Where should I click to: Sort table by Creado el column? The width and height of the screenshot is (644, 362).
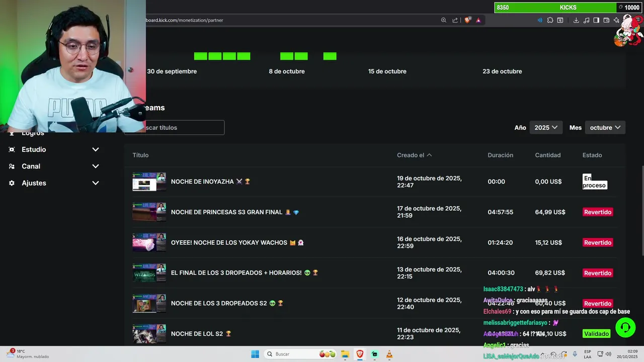click(x=415, y=155)
